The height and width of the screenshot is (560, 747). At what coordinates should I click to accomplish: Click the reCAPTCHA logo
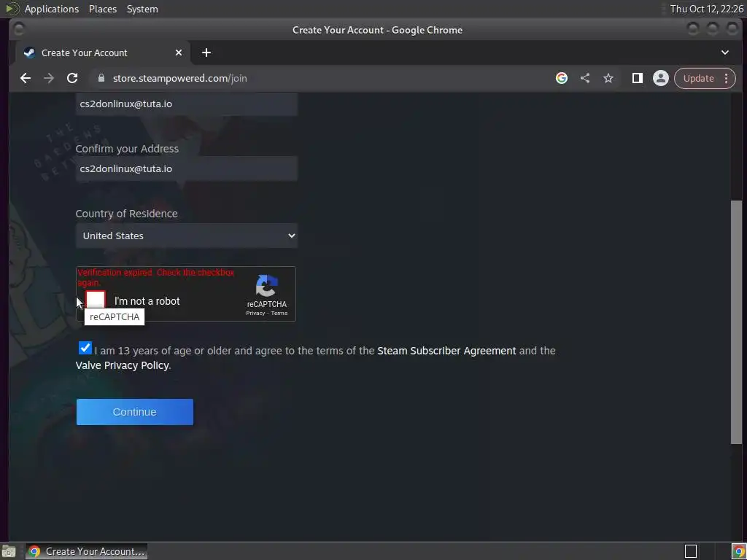267,286
